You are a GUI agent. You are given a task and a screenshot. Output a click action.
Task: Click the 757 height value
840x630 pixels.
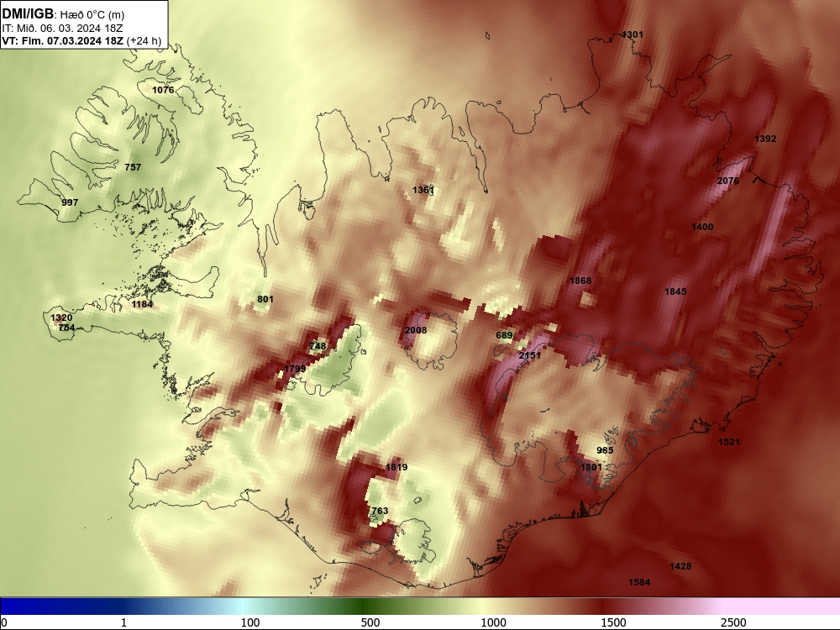pyautogui.click(x=133, y=167)
